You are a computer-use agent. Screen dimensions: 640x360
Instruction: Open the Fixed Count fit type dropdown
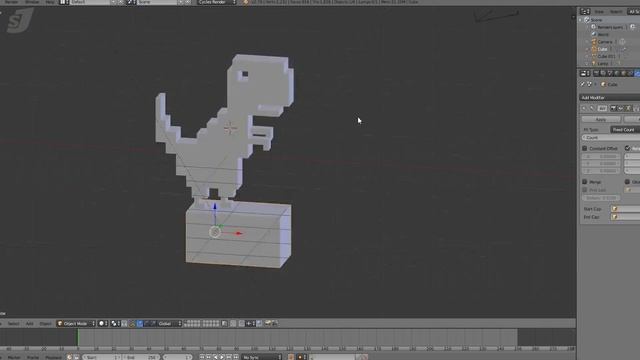pyautogui.click(x=625, y=130)
